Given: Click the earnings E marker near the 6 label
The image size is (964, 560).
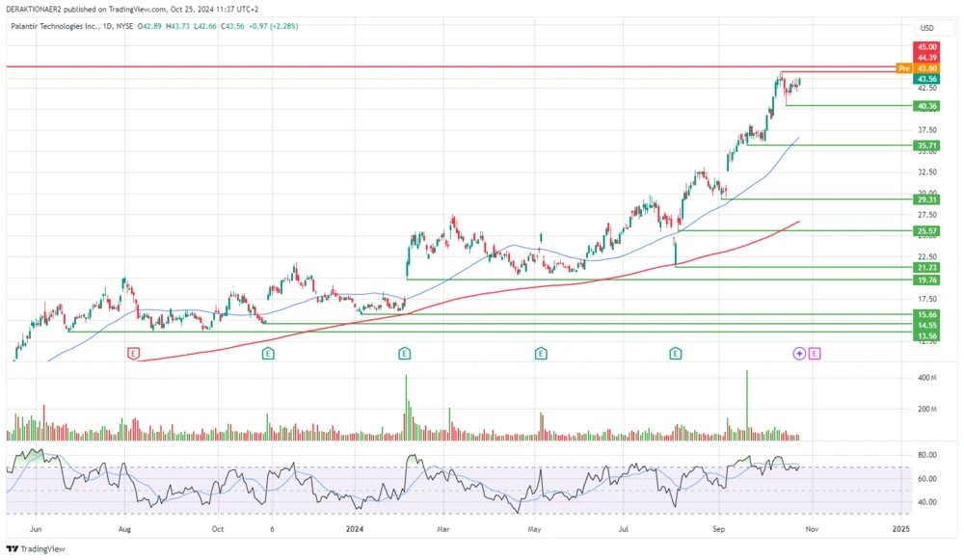Looking at the screenshot, I should pyautogui.click(x=266, y=354).
